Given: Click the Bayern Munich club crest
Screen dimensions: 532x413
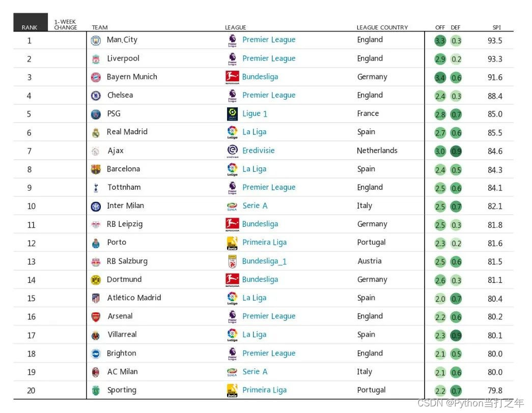Looking at the screenshot, I should pyautogui.click(x=96, y=77).
